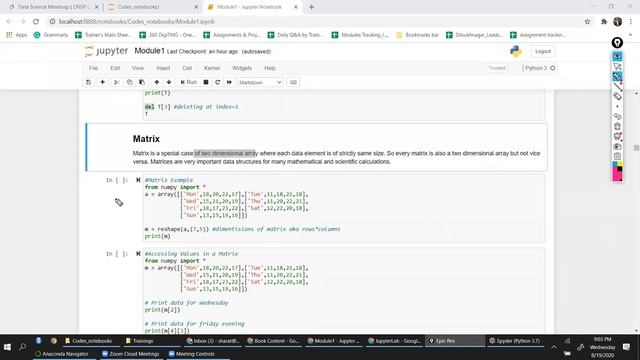Clear the screen with Epic Pen trash icon

point(617,127)
